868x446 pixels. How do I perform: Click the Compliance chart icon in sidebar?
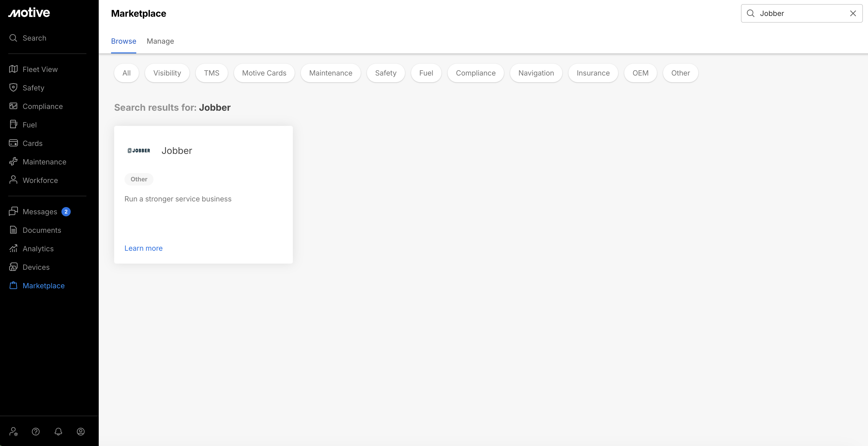point(13,106)
